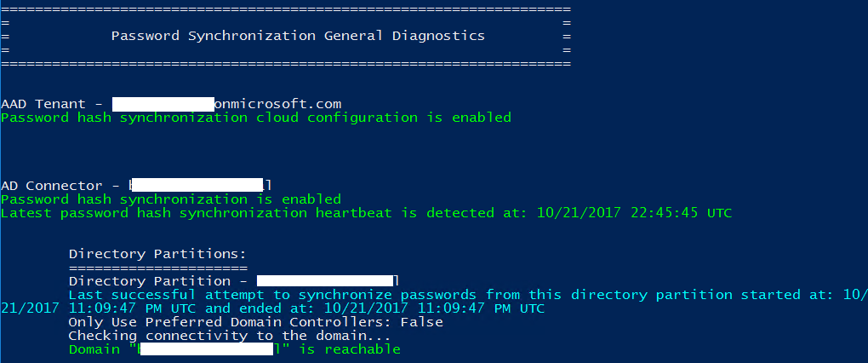Select the cloud configuration is enabled line
This screenshot has width=868, height=363.
tap(255, 118)
